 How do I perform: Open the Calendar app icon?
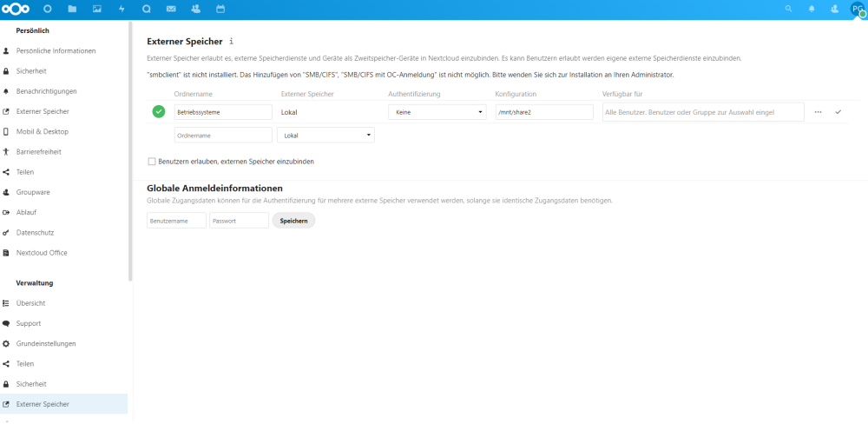(x=220, y=9)
